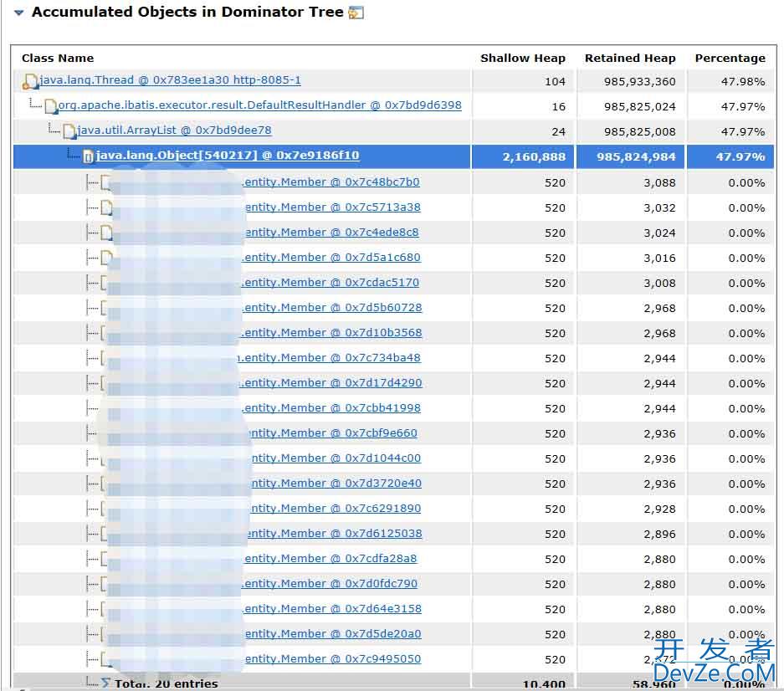The width and height of the screenshot is (784, 691).
Task: Open entity.Member @ 0x7d64e3158 link
Action: click(x=332, y=608)
